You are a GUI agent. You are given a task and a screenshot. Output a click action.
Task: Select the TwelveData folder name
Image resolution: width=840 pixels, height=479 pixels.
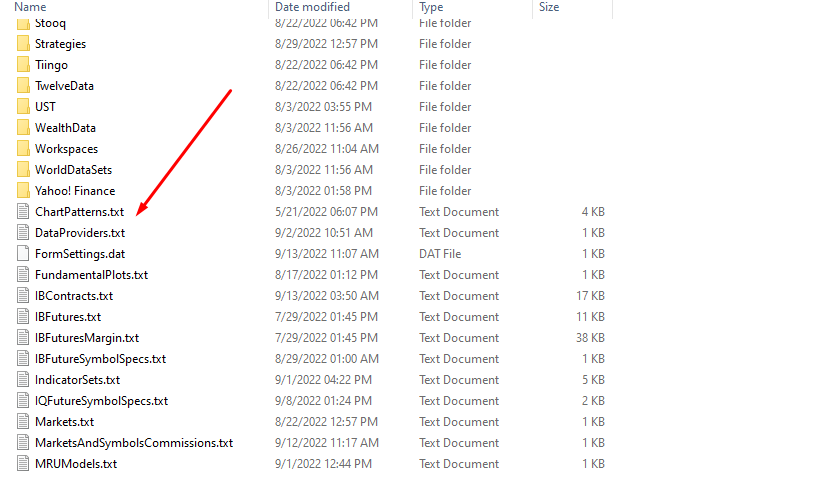(64, 86)
